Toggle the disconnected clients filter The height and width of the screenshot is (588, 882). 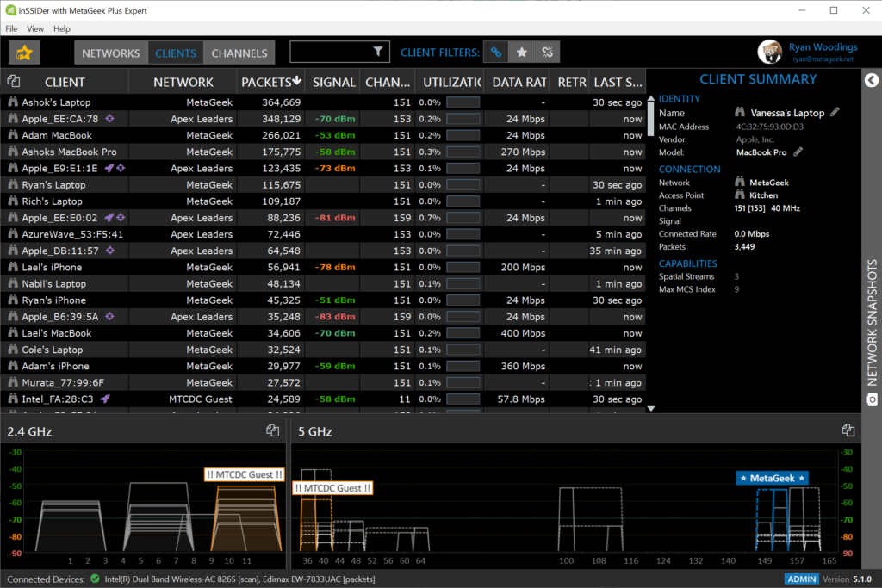pyautogui.click(x=547, y=53)
